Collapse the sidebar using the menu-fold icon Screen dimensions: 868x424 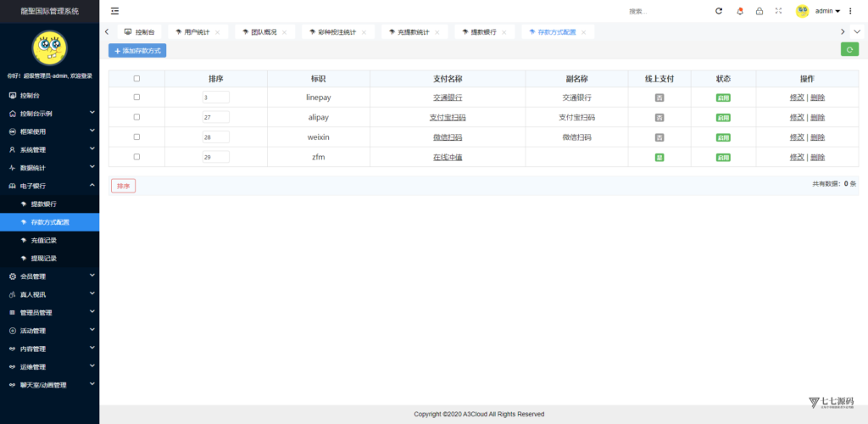click(x=114, y=11)
